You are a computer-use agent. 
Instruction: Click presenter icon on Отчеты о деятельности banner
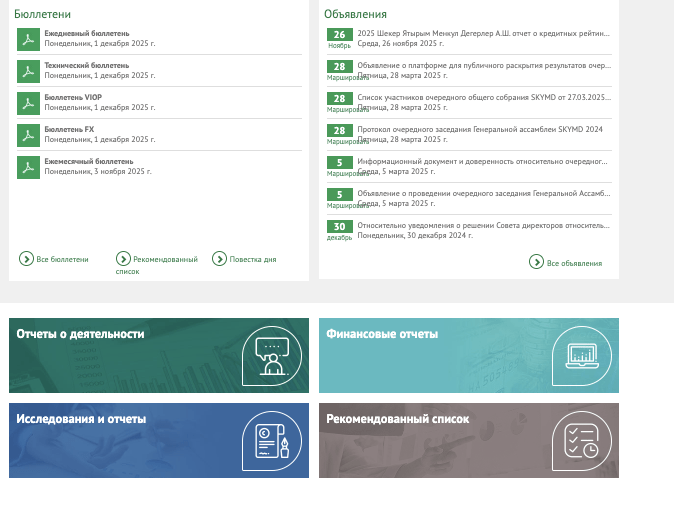coord(271,356)
